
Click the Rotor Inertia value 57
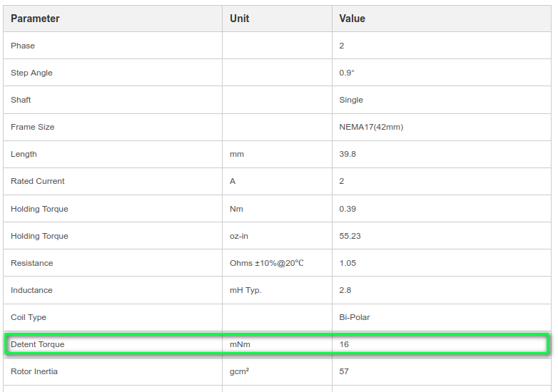click(344, 371)
